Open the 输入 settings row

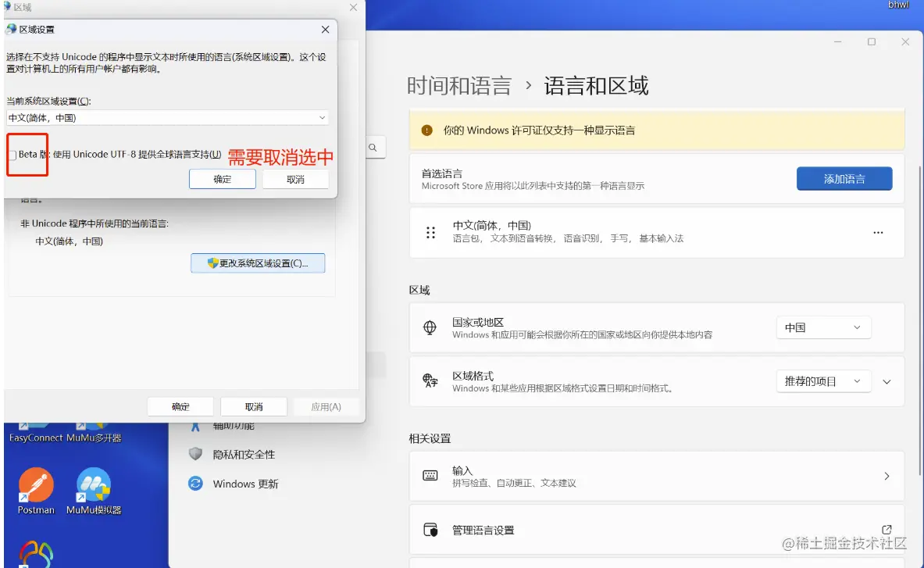pos(656,476)
